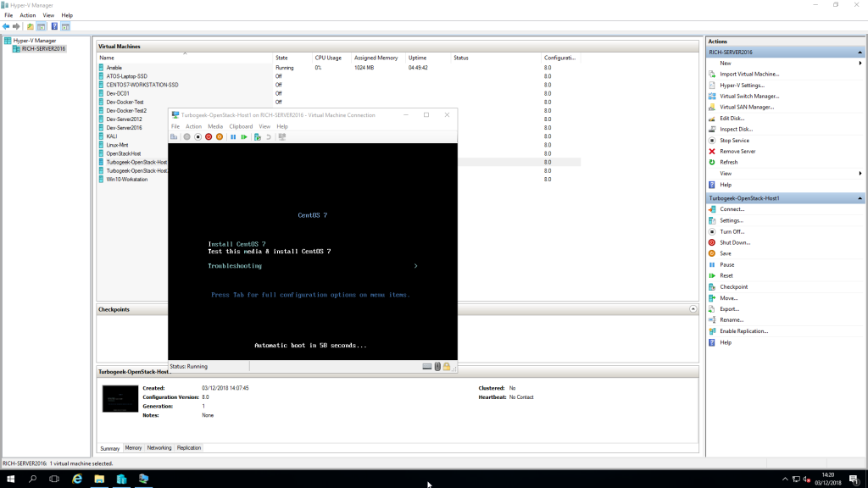The height and width of the screenshot is (488, 868).
Task: Click Forward arrow in Hyper-V Manager toolbar
Action: (16, 26)
